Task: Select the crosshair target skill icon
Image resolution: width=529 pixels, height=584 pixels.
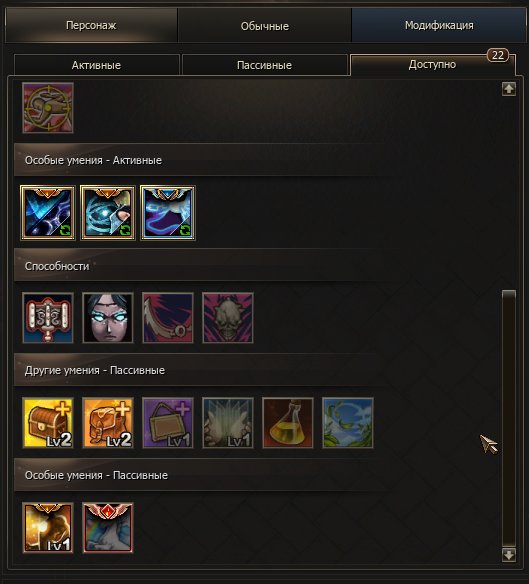Action: click(48, 108)
